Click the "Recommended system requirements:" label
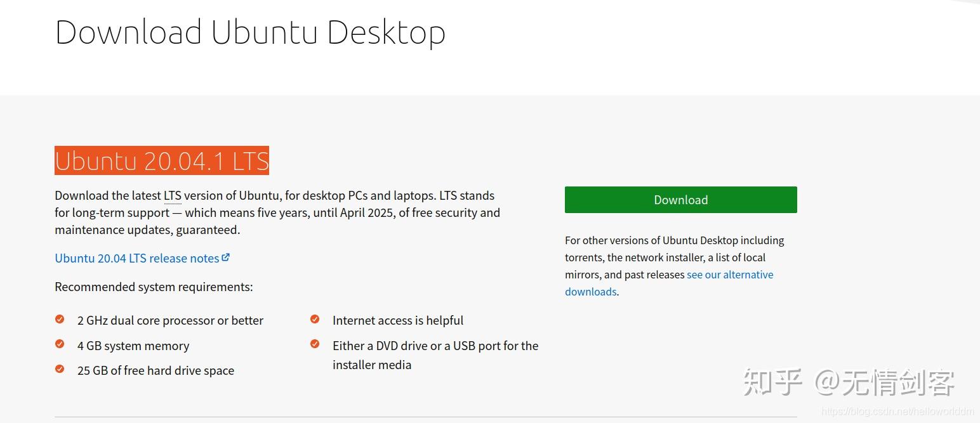 [154, 287]
